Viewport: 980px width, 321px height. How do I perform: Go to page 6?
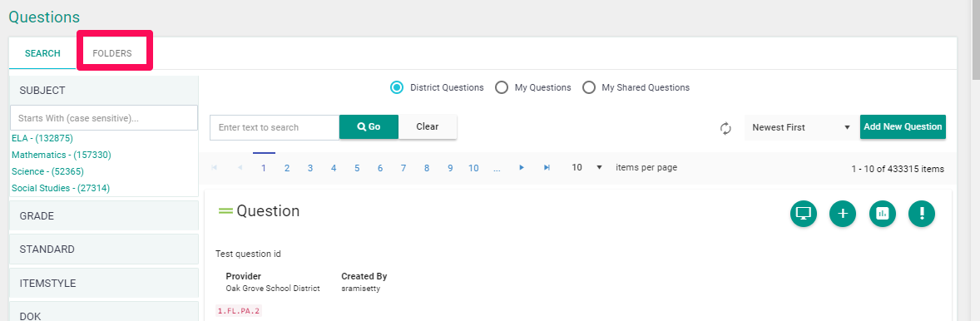click(x=380, y=168)
